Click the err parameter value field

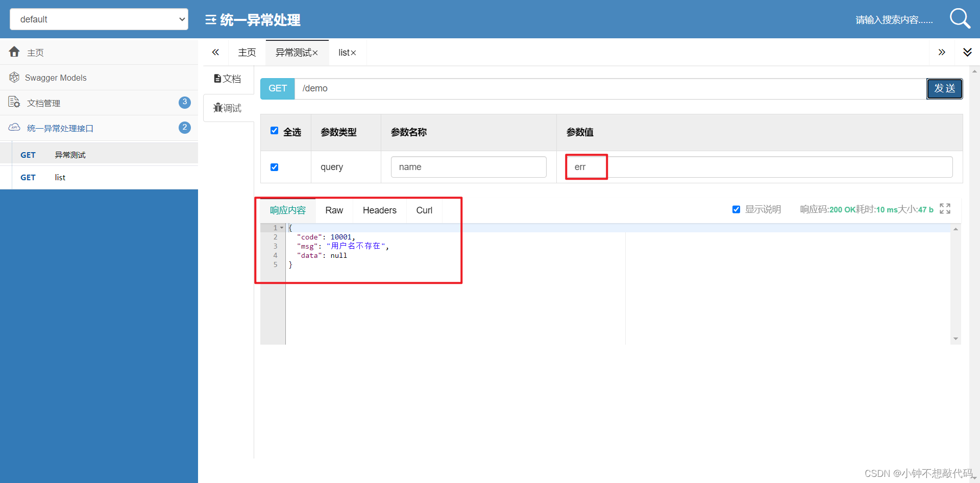(x=759, y=167)
